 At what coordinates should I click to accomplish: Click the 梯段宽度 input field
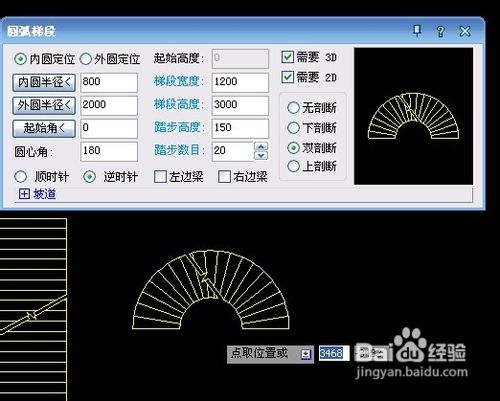[x=240, y=82]
